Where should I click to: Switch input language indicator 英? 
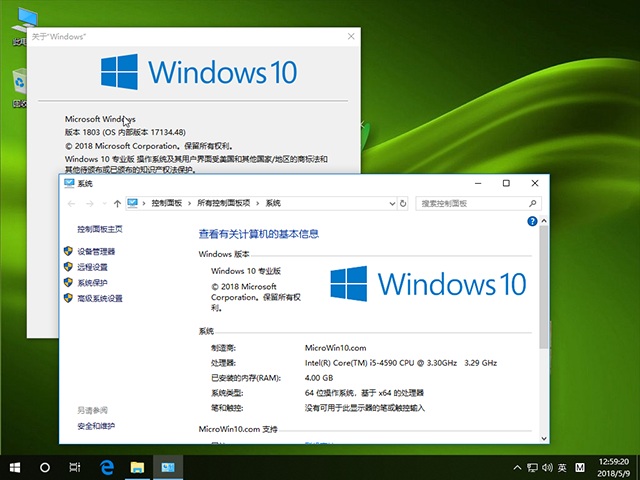[x=562, y=467]
